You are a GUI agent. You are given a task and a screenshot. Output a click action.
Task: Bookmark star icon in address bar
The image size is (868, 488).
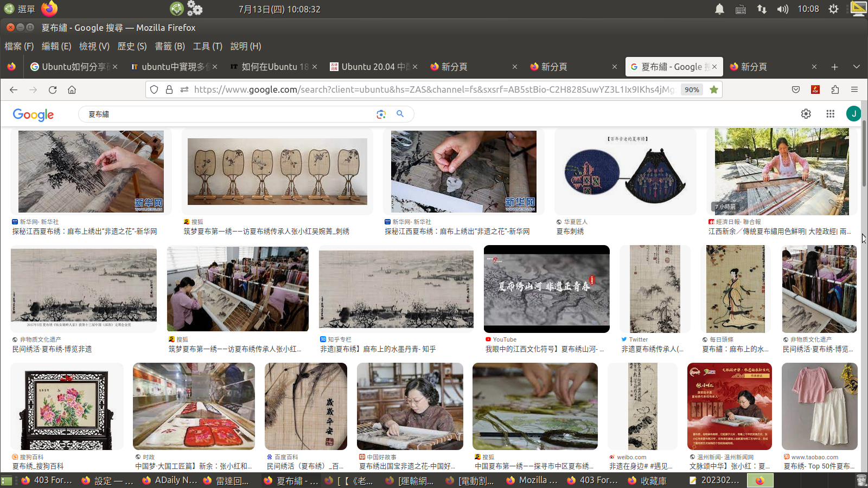(714, 89)
